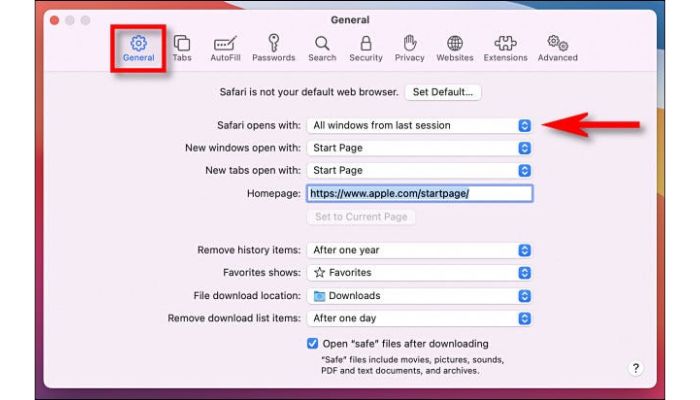Click the help question mark button
This screenshot has width=700, height=400.
point(636,368)
